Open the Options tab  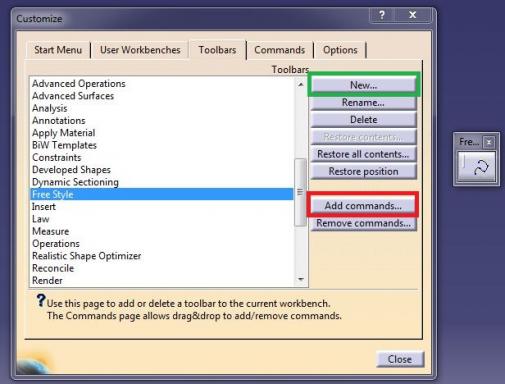click(340, 50)
